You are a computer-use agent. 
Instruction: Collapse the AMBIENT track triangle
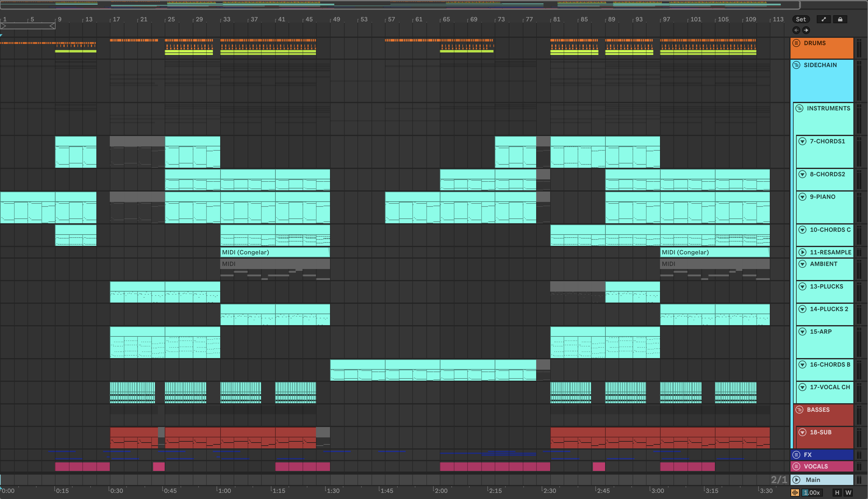tap(802, 264)
